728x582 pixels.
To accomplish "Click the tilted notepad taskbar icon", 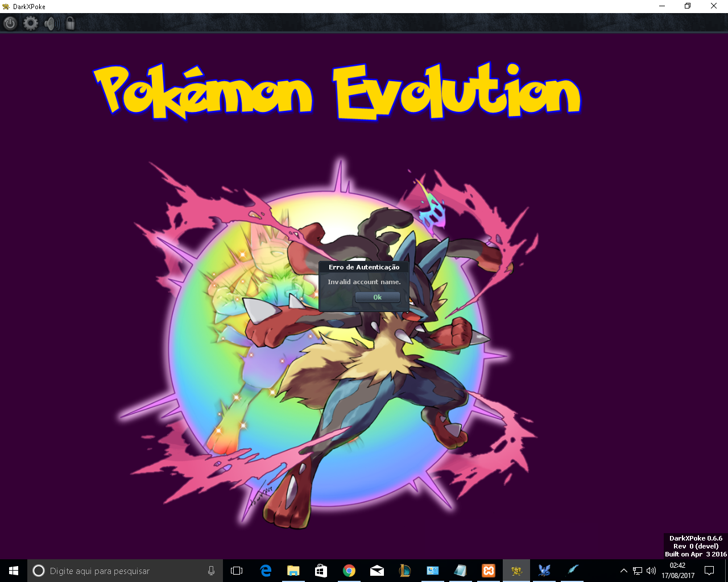I will [x=461, y=571].
